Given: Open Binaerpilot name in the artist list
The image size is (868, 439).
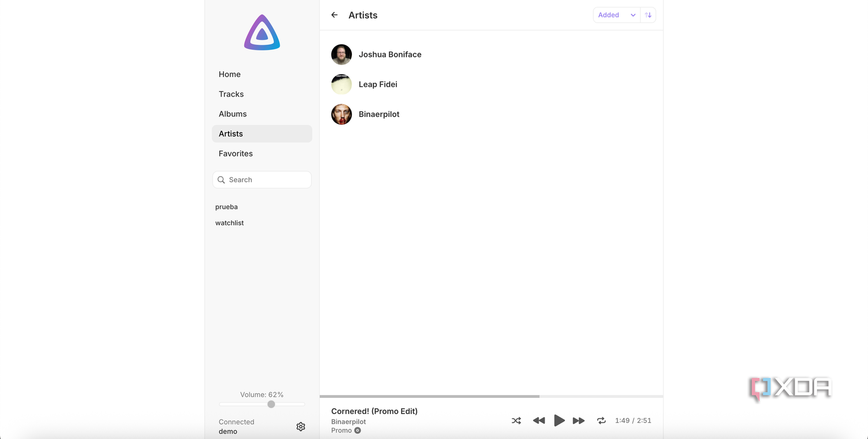Looking at the screenshot, I should coord(379,114).
